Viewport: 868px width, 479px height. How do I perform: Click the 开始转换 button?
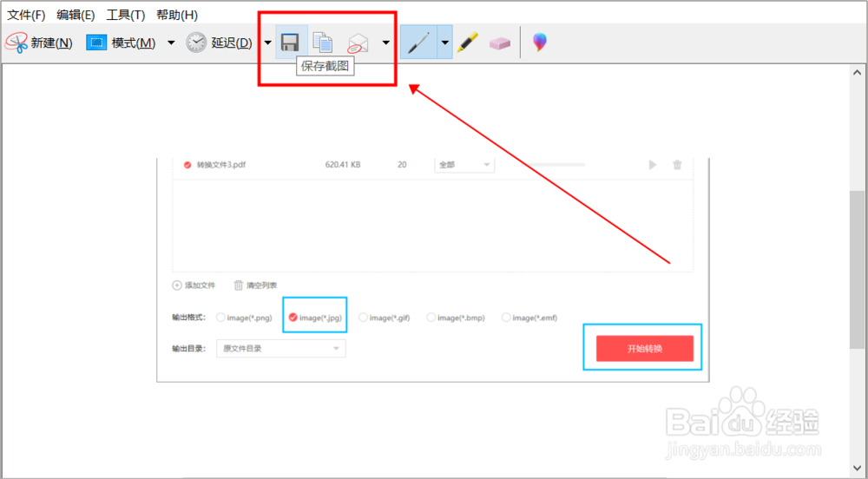(644, 349)
